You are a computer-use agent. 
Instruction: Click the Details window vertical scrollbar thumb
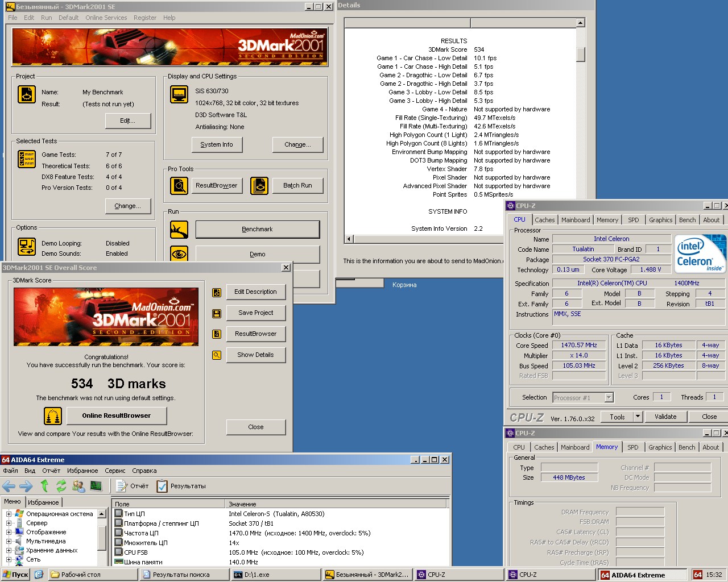[x=581, y=54]
